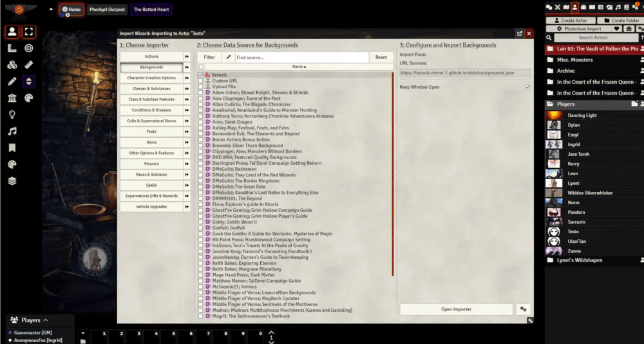The width and height of the screenshot is (644, 344).
Task: Pop out the Import Wizard window
Action: [x=520, y=33]
